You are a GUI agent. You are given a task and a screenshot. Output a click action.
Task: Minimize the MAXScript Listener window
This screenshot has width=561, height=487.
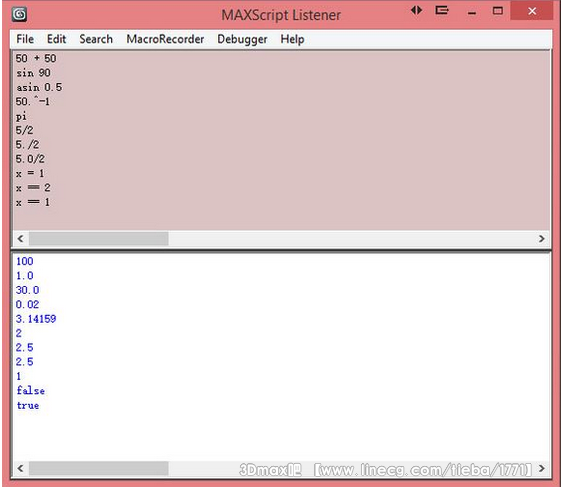pyautogui.click(x=472, y=13)
